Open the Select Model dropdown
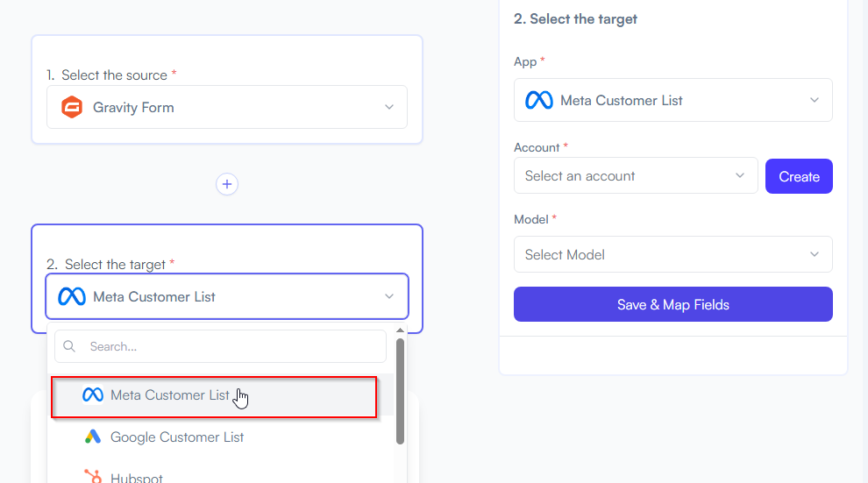868x483 pixels. pos(673,254)
